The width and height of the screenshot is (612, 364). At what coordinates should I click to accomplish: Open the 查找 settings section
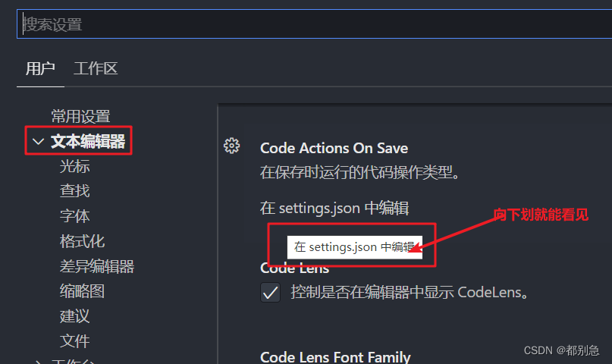click(x=75, y=191)
